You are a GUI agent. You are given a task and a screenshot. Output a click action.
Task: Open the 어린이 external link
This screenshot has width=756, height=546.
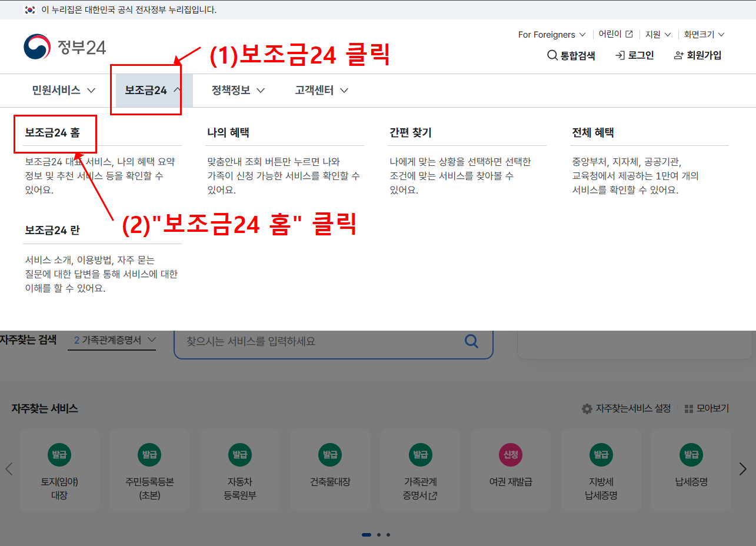pyautogui.click(x=616, y=35)
